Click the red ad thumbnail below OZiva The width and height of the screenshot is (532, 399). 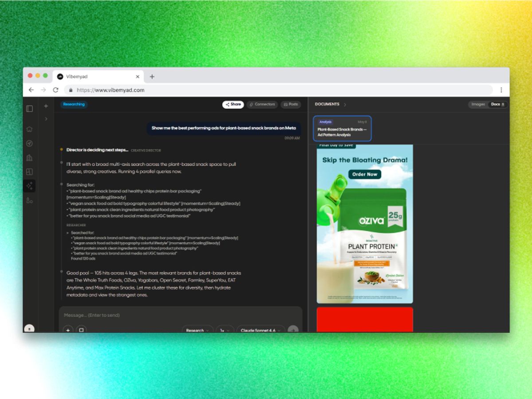click(x=365, y=319)
